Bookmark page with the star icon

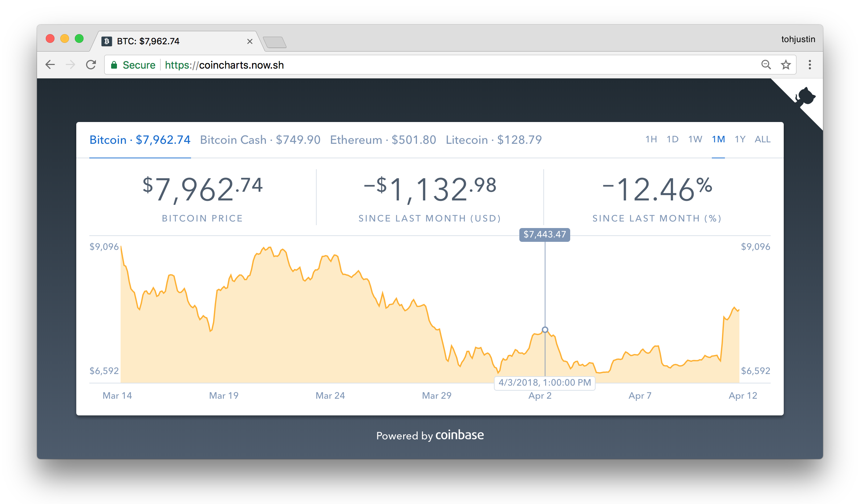click(x=786, y=65)
